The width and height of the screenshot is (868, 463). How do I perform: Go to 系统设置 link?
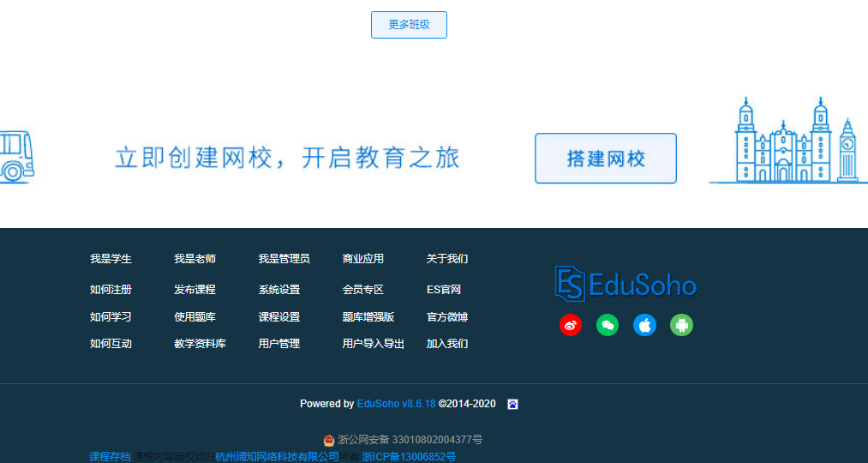tap(279, 290)
